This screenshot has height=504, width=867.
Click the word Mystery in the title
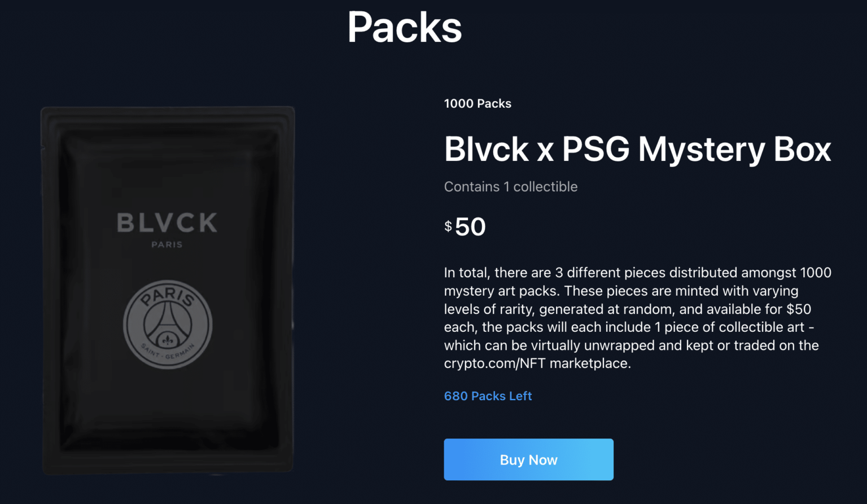(702, 150)
